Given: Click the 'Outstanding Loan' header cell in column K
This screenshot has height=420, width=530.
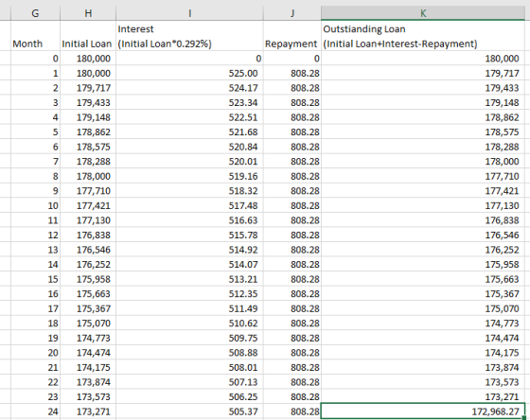Looking at the screenshot, I should 423,36.
